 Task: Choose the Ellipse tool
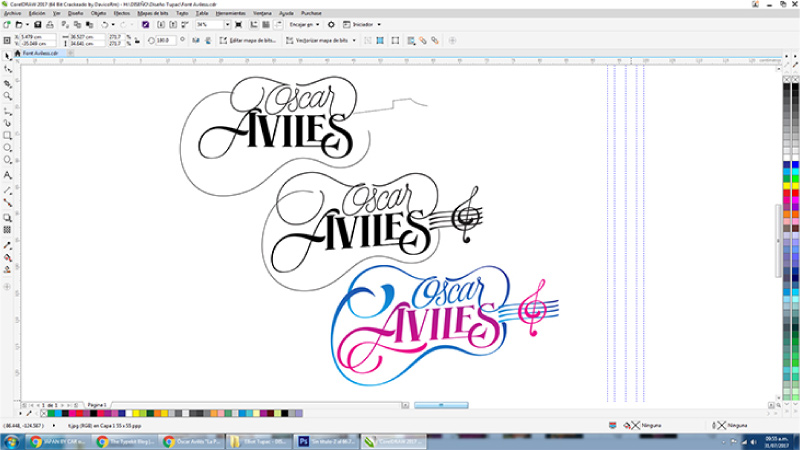click(x=7, y=147)
